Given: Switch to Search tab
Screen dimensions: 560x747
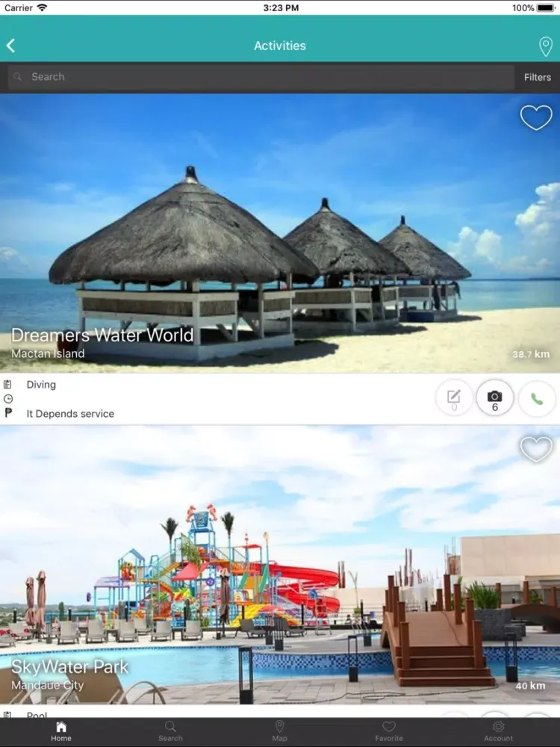Looking at the screenshot, I should [x=170, y=732].
